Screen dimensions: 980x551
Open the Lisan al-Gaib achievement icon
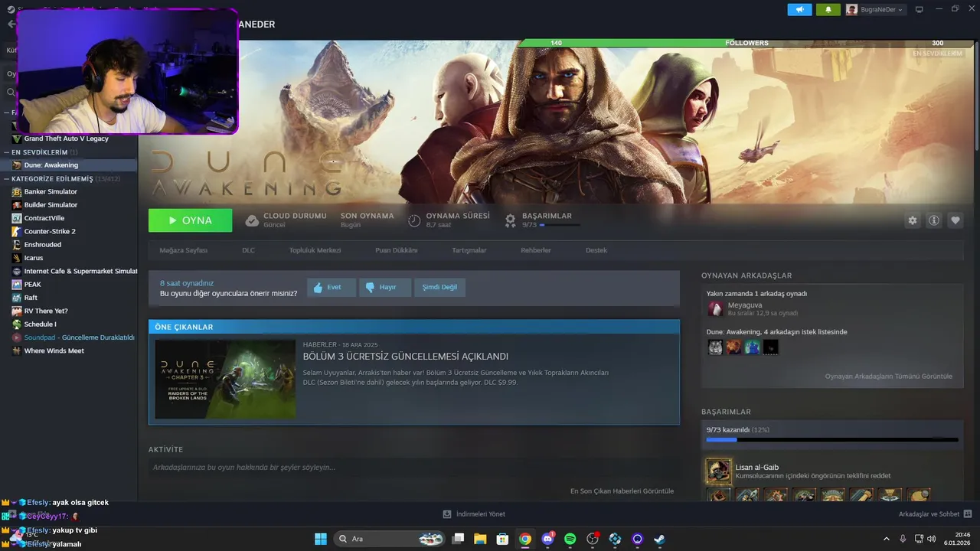coord(719,471)
